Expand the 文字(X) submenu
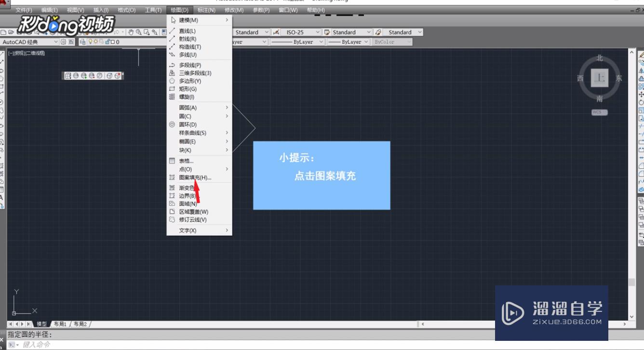 tap(200, 230)
